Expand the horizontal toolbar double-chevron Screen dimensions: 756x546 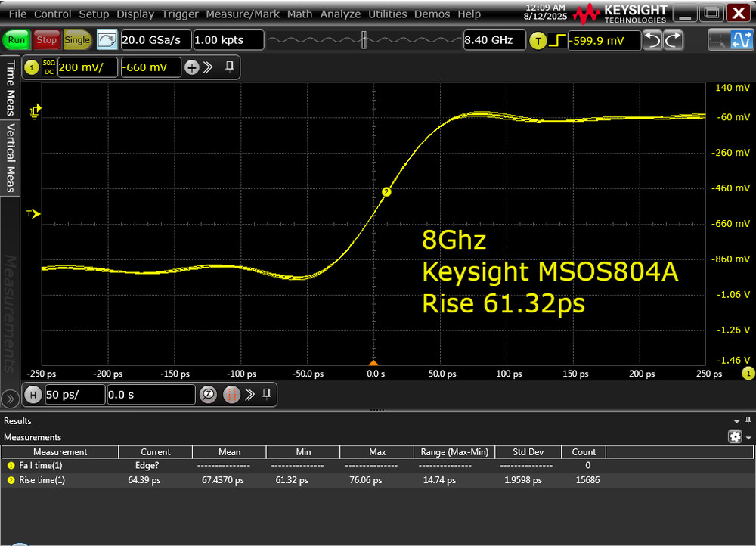click(x=250, y=393)
